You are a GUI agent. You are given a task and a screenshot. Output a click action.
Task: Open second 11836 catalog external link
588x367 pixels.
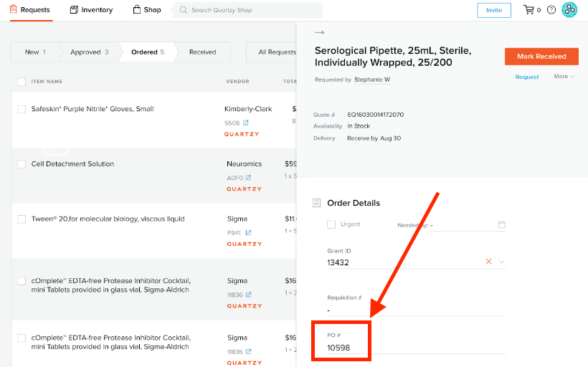[x=248, y=352]
